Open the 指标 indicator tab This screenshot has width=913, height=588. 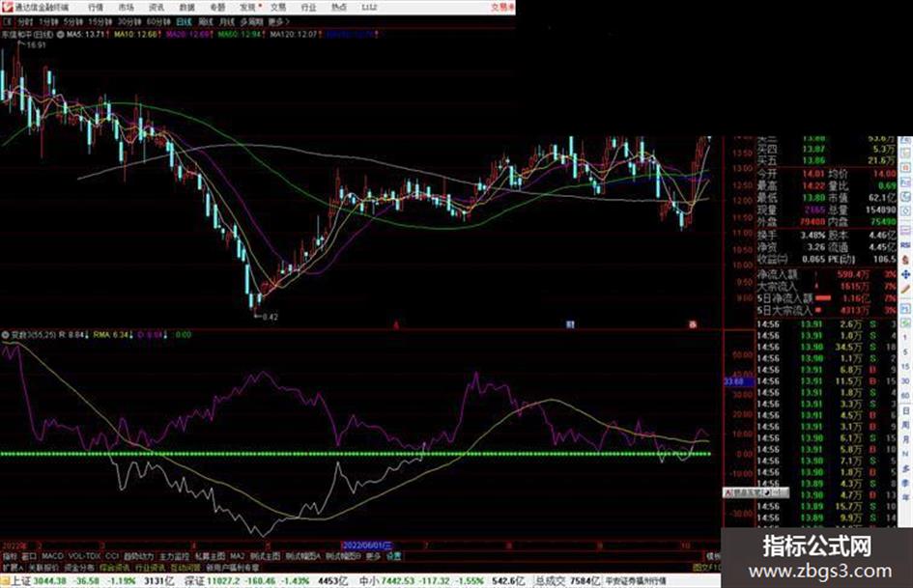10,556
